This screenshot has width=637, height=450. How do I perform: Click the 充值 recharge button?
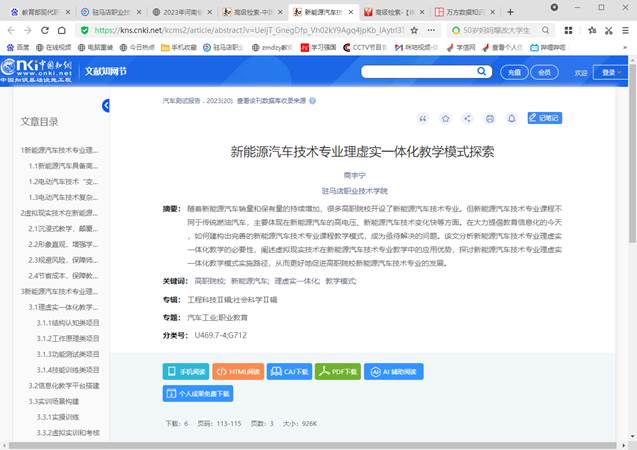click(x=514, y=72)
